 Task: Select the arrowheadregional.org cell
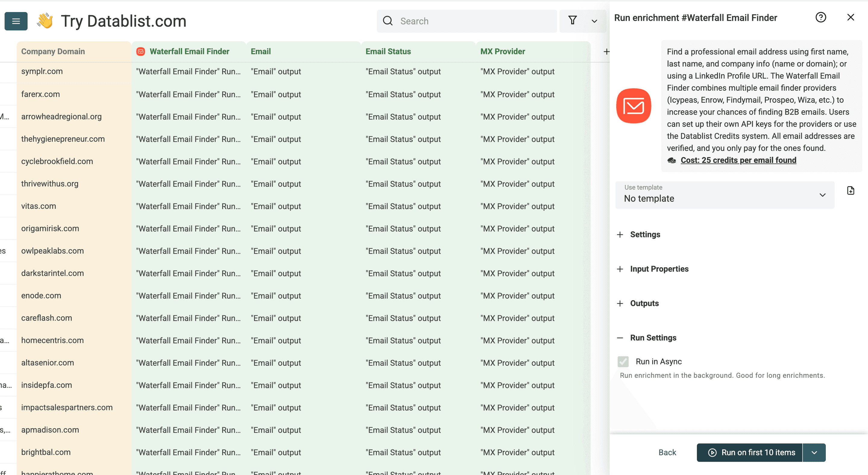74,117
